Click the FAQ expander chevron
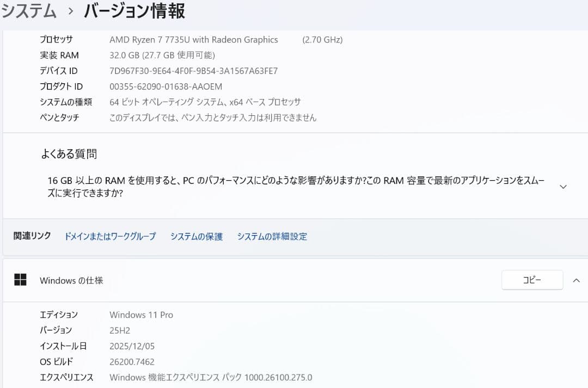 click(x=563, y=186)
